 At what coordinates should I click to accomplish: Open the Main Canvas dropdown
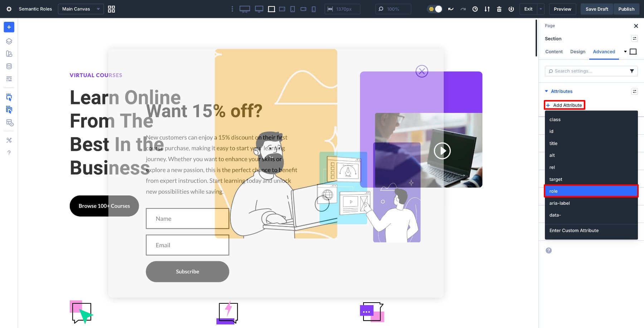[80, 9]
